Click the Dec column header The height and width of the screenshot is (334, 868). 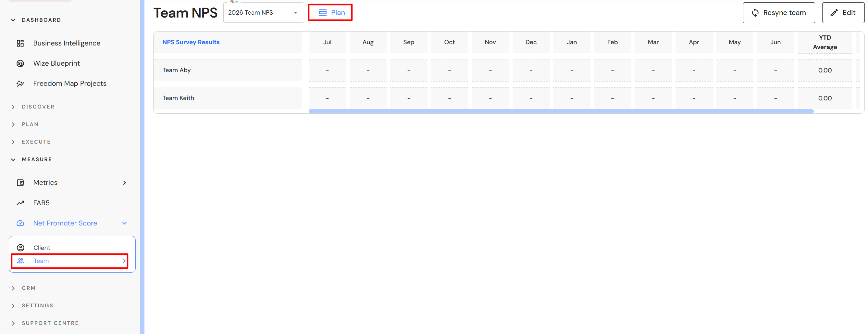pyautogui.click(x=531, y=42)
